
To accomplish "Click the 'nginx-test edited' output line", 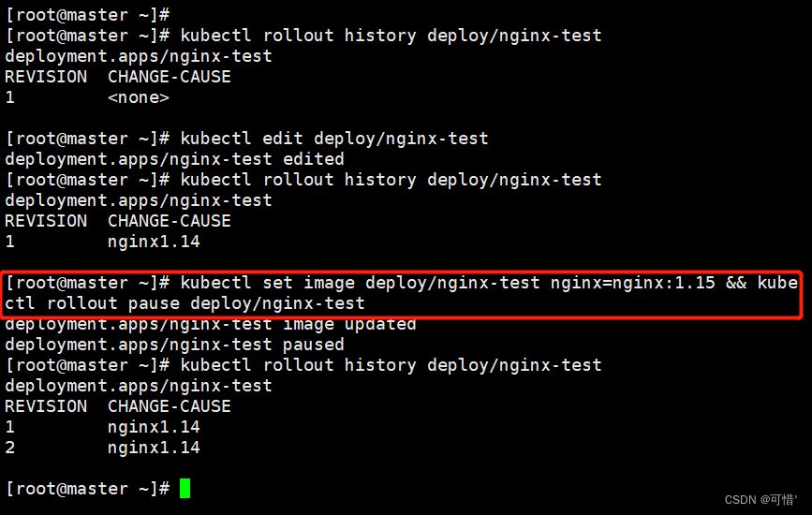I will point(174,159).
